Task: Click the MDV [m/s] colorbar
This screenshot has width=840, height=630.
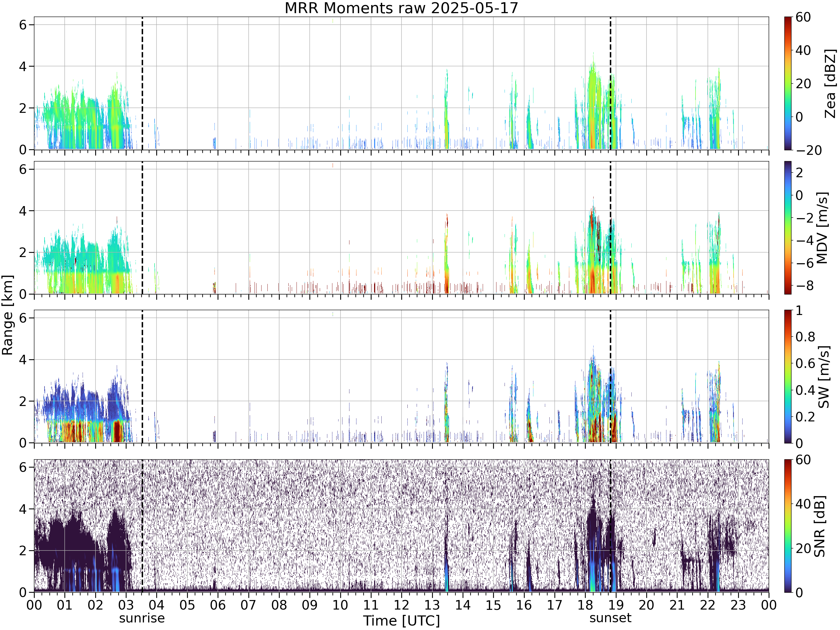Action: (788, 227)
